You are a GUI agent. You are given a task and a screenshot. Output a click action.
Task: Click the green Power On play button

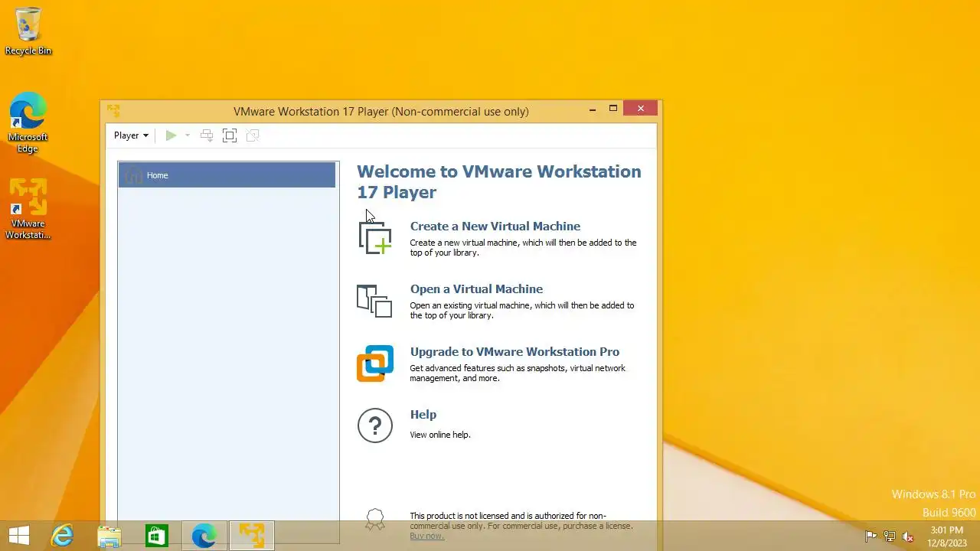171,135
